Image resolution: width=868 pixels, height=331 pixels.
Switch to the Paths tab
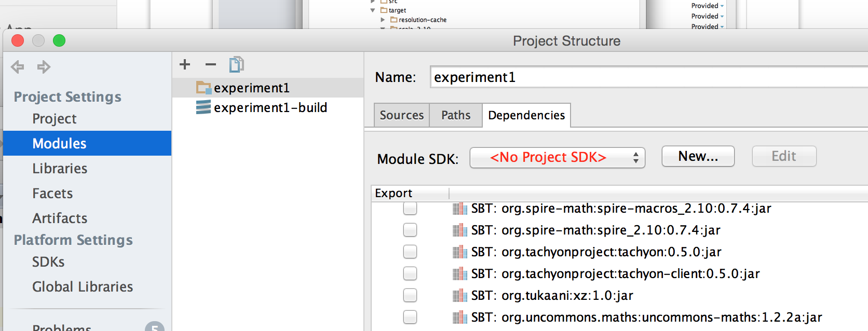click(456, 115)
